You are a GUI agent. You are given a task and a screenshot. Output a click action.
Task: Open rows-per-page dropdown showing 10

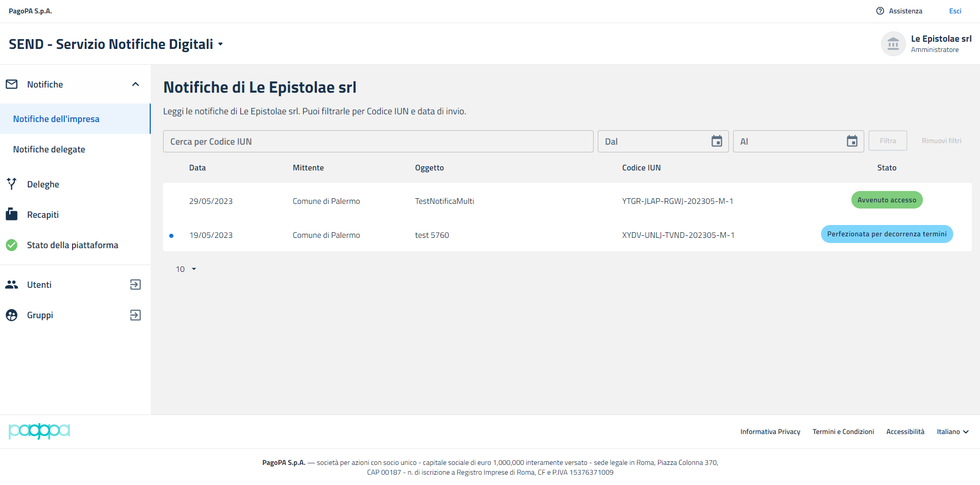click(x=186, y=269)
